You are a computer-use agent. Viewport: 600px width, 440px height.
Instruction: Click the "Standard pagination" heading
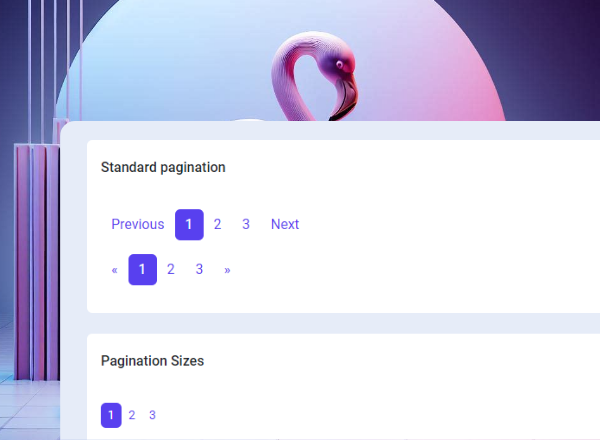163,167
